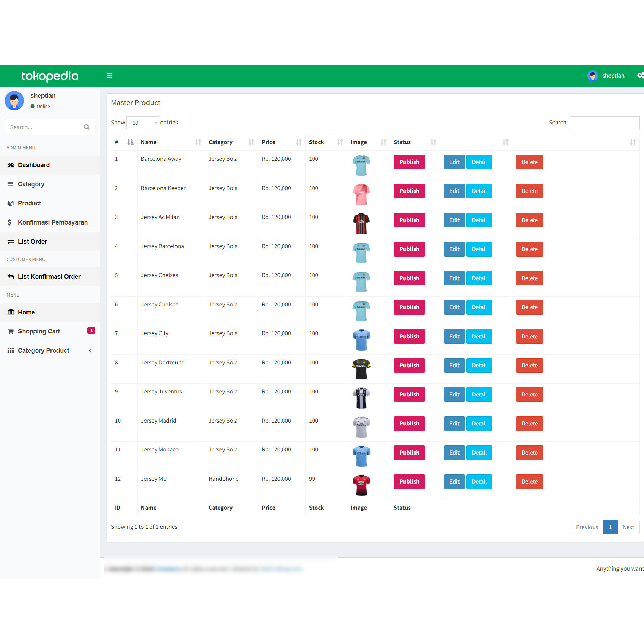Focus the table Search input
The image size is (644, 644).
coord(605,123)
